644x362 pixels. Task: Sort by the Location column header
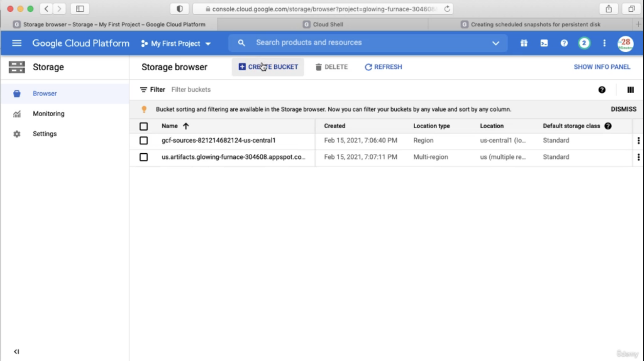click(x=492, y=126)
